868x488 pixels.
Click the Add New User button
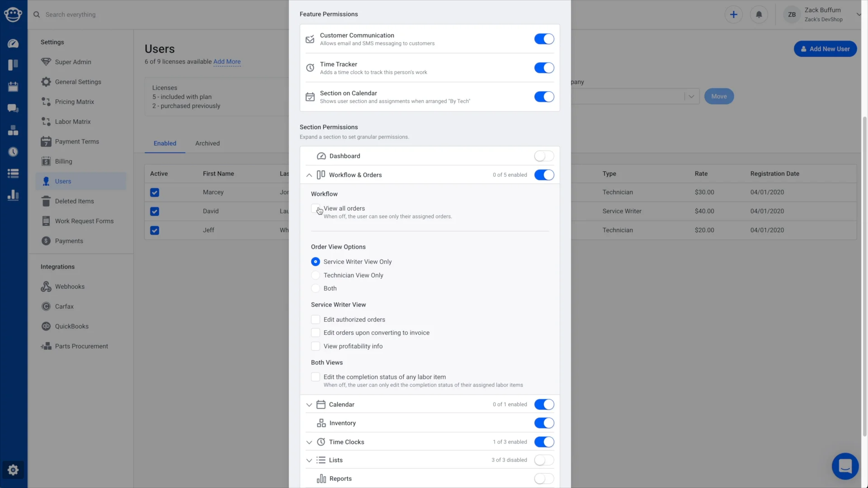point(825,49)
